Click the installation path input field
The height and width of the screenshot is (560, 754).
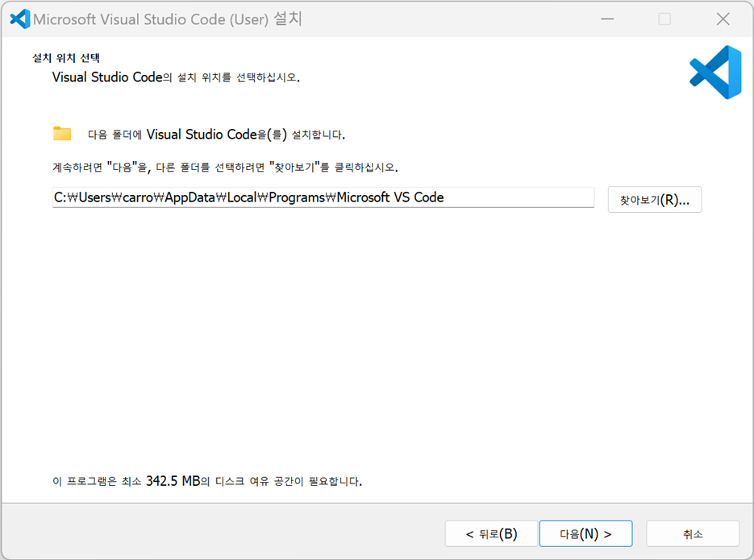[x=323, y=197]
